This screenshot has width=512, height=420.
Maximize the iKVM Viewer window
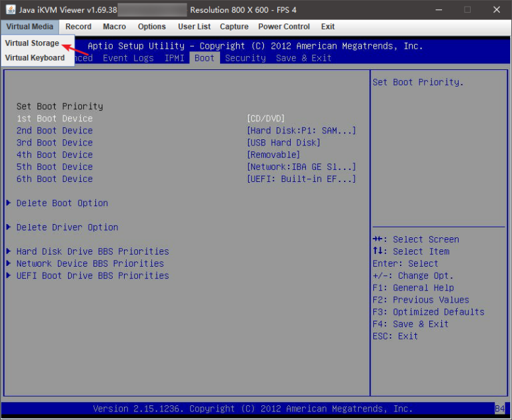tap(467, 9)
